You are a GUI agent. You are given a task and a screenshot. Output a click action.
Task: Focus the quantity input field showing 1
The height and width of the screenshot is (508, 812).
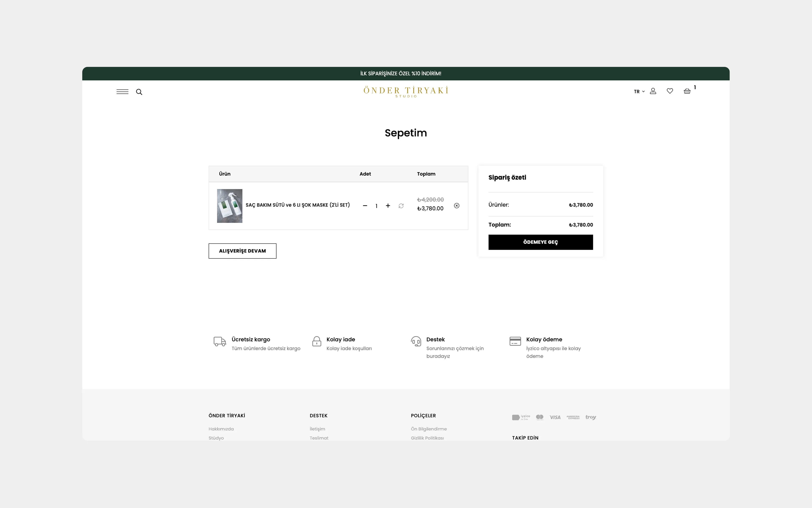point(376,206)
